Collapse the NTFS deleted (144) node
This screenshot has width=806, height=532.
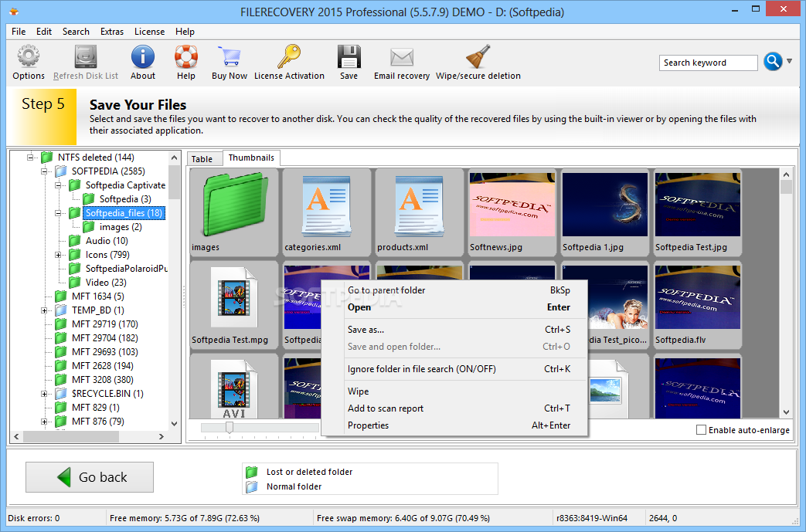click(x=30, y=158)
